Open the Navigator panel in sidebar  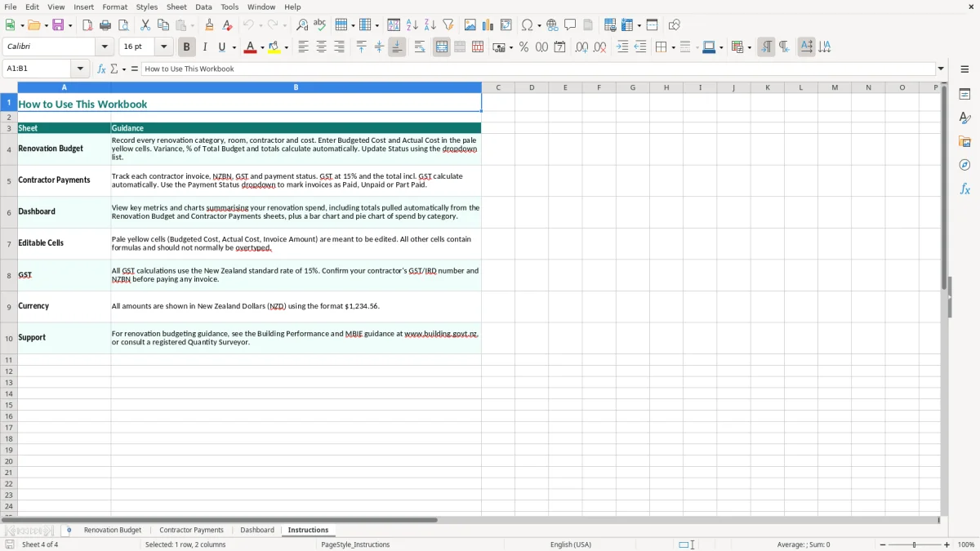[x=964, y=166]
